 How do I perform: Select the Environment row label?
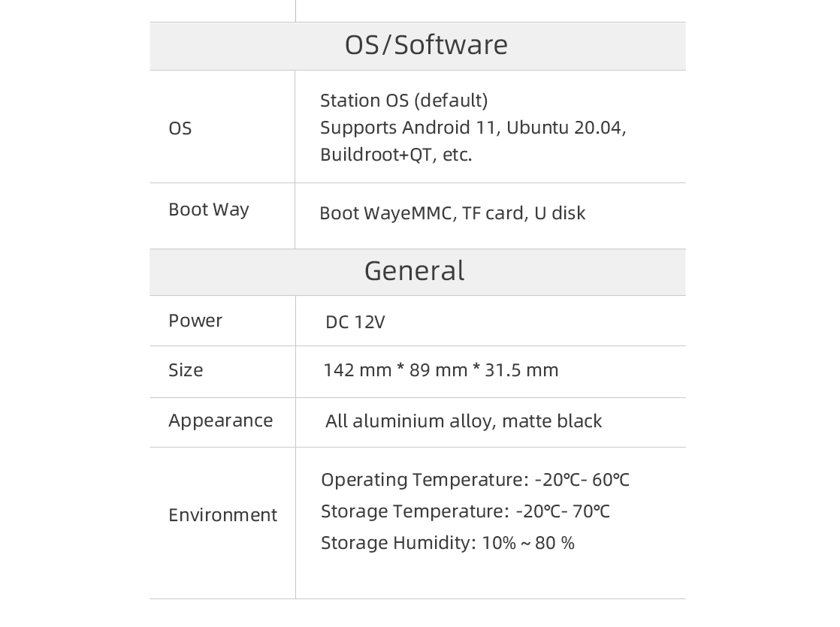(223, 515)
